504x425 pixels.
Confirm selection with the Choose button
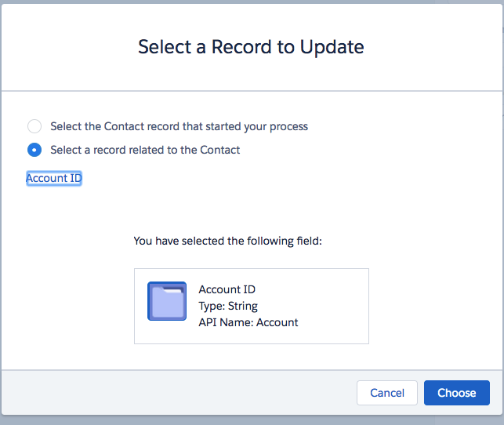(x=457, y=393)
